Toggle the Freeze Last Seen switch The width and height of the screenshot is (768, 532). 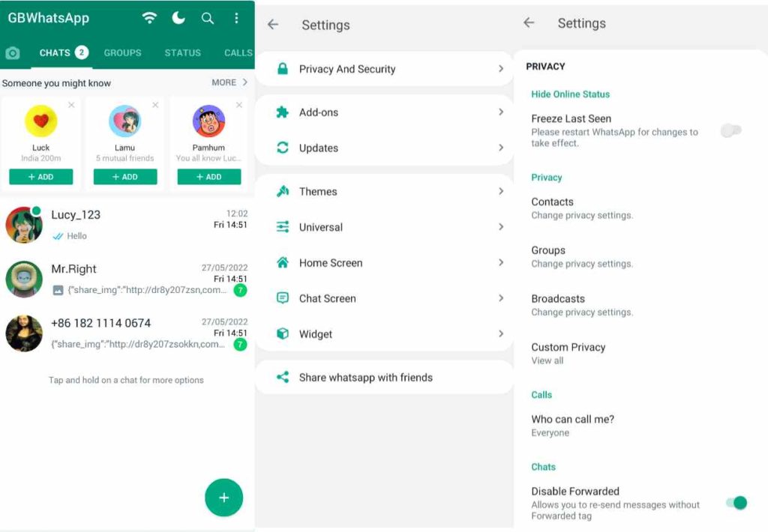(731, 130)
